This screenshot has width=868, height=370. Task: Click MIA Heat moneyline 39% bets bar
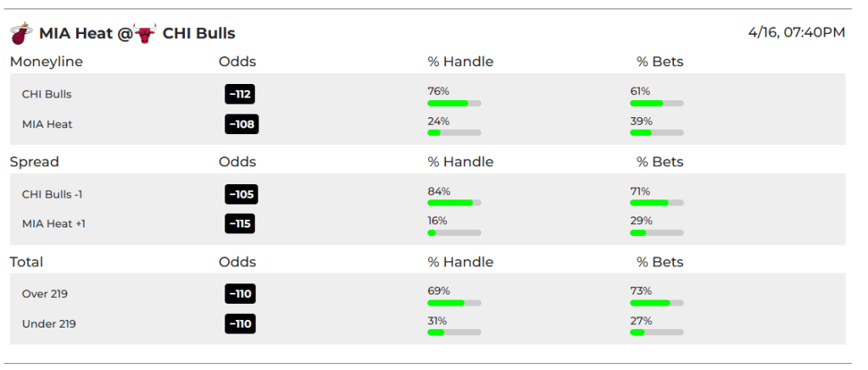(x=657, y=133)
